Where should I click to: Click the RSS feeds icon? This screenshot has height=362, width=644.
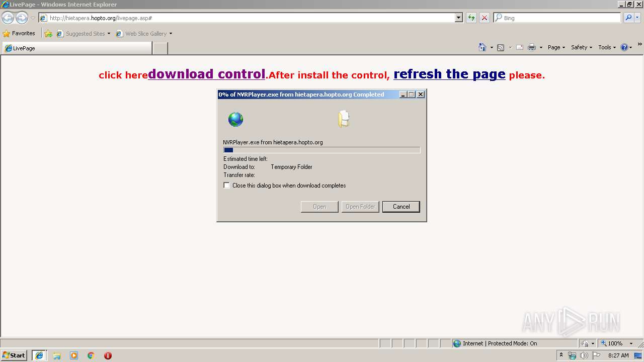tap(501, 47)
